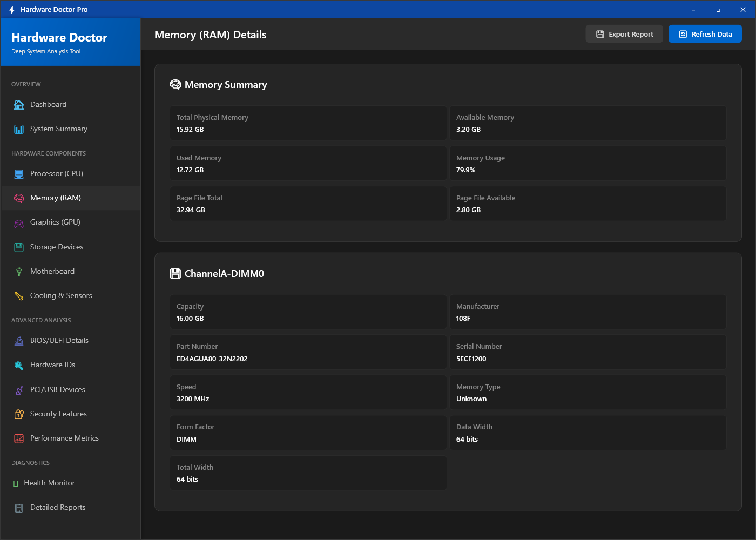Go to System Summary
The width and height of the screenshot is (756, 540).
point(71,129)
